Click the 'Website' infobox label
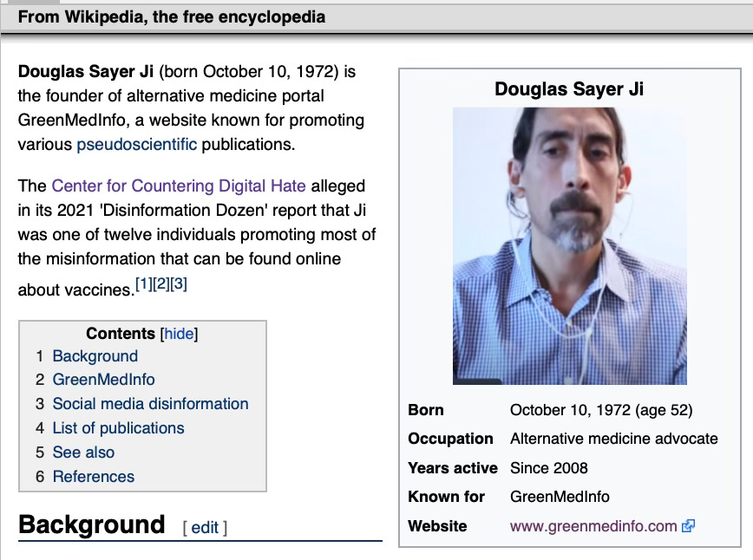753x560 pixels. tap(437, 526)
